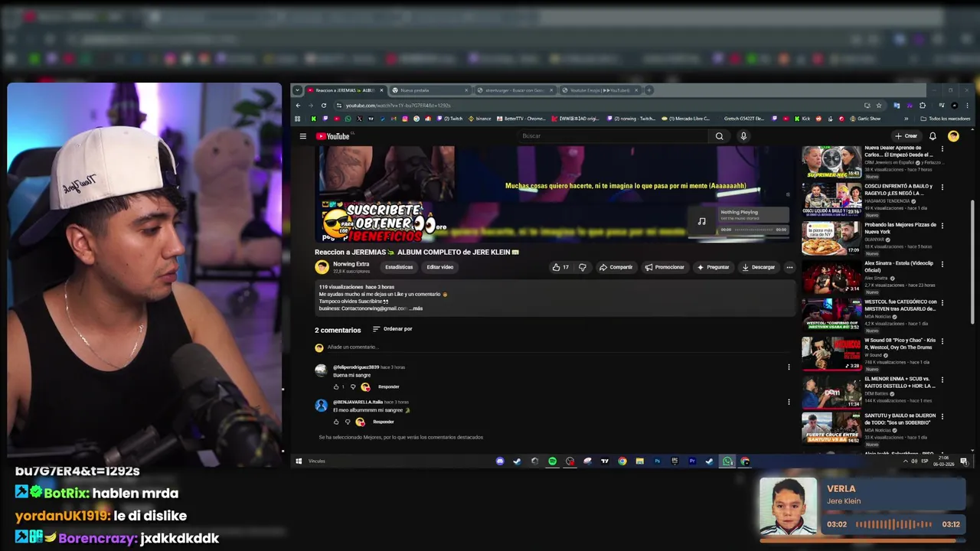Expand the bookmarks bar overflow chevron

pyautogui.click(x=906, y=119)
